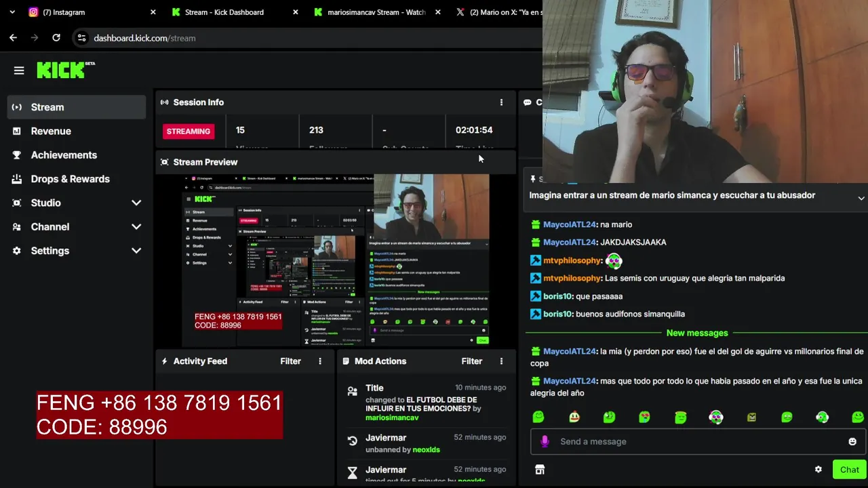The width and height of the screenshot is (868, 488).
Task: Open the hamburger navigation menu
Action: coord(19,70)
